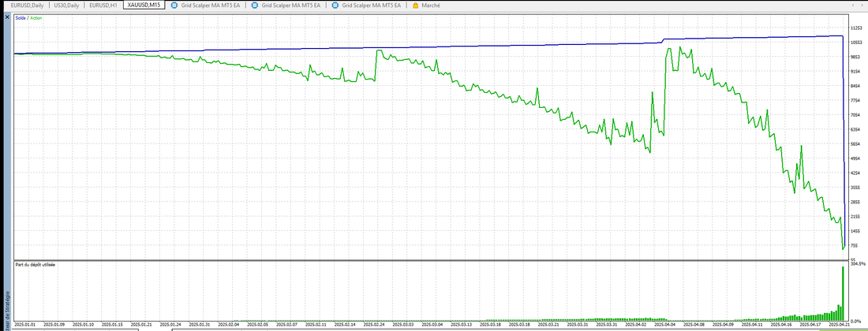Click the 2025.03.21 date label

pos(548,325)
